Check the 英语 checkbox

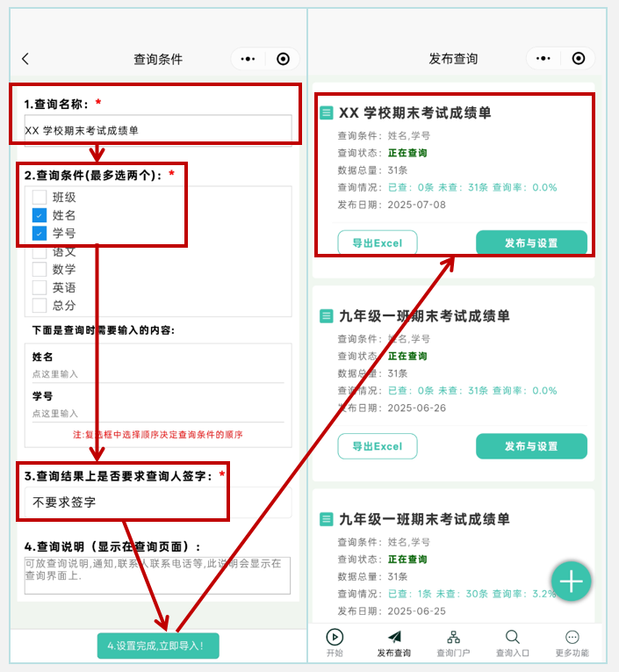coord(40,287)
